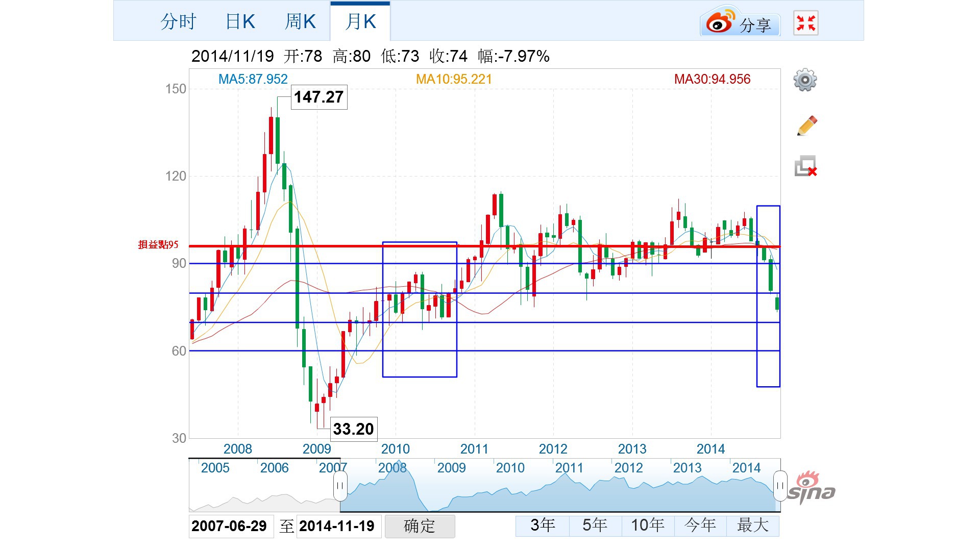Click the delete drawings icon
Screen dimensions: 980x551
pos(806,166)
